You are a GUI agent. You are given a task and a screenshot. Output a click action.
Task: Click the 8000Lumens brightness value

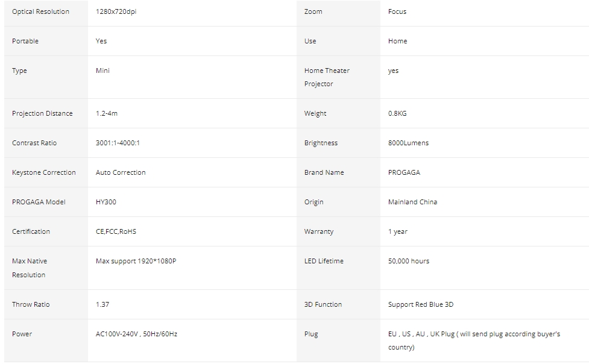pos(408,143)
